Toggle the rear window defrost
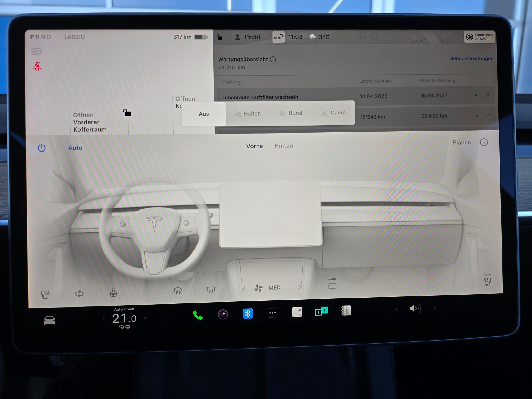The image size is (532, 399). coord(211,290)
